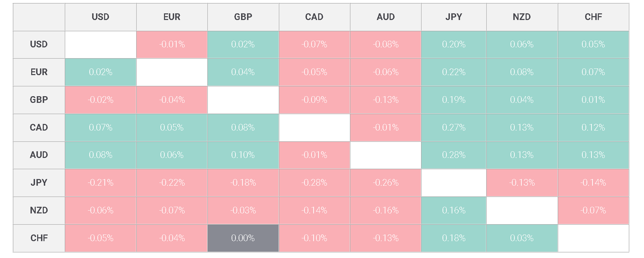The width and height of the screenshot is (644, 258).
Task: Click the AUD/GBP 0.10% cell
Action: click(243, 155)
